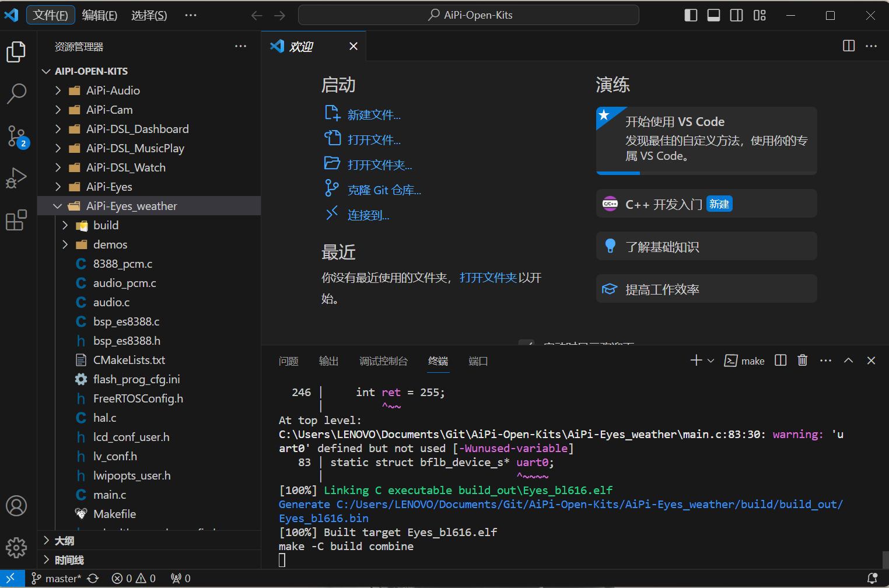Toggle secondary side bar layout icon
This screenshot has height=588, width=889.
[x=737, y=15]
